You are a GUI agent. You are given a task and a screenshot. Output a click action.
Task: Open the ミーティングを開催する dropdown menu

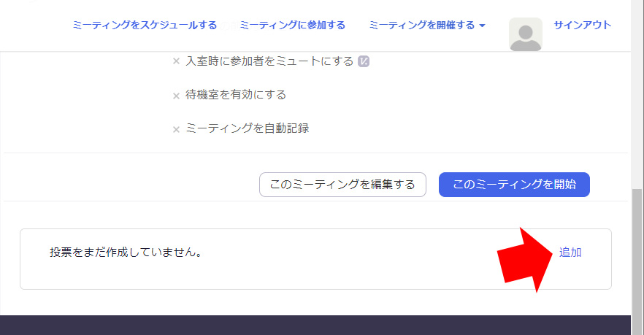point(422,26)
